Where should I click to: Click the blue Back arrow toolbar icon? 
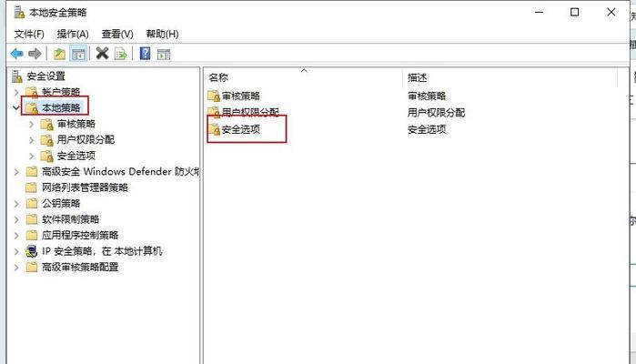[17, 54]
